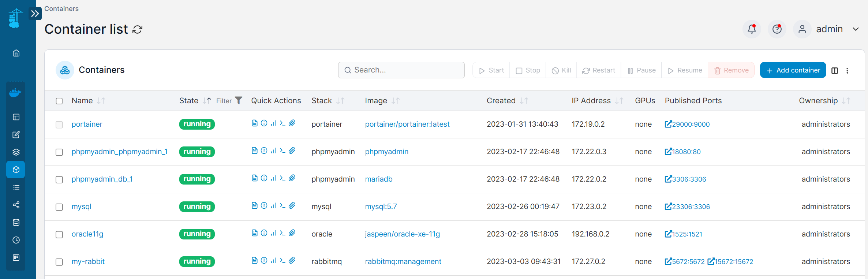Open the State Filter funnel
The image size is (868, 279).
pos(229,101)
